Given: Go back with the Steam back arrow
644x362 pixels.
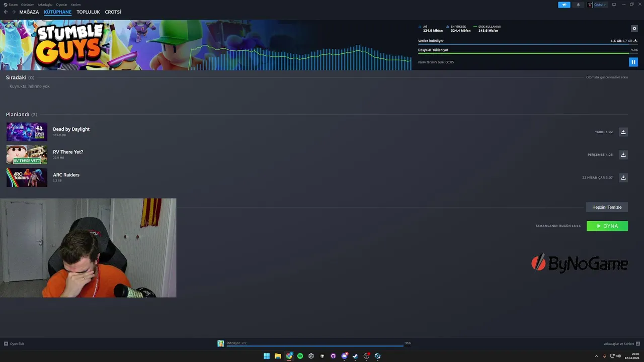Looking at the screenshot, I should (6, 12).
